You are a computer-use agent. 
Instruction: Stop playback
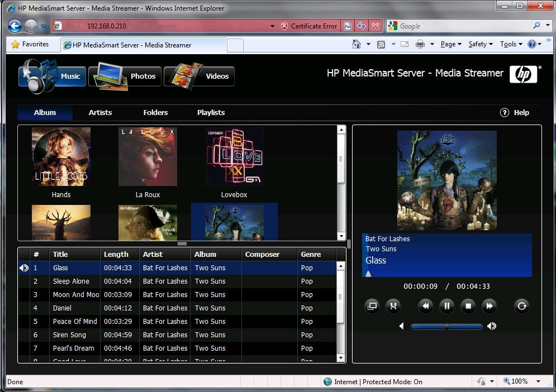468,306
